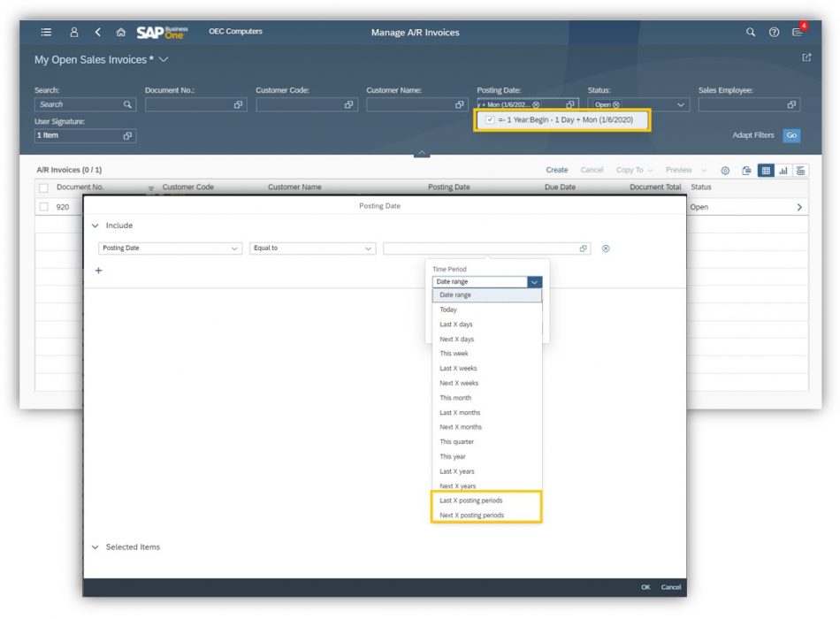Viewport: 840px width, 619px height.
Task: Open table settings gear icon
Action: point(725,171)
